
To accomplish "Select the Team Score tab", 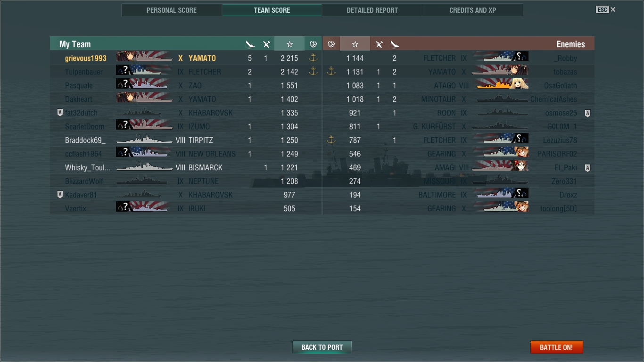I will coord(272,10).
